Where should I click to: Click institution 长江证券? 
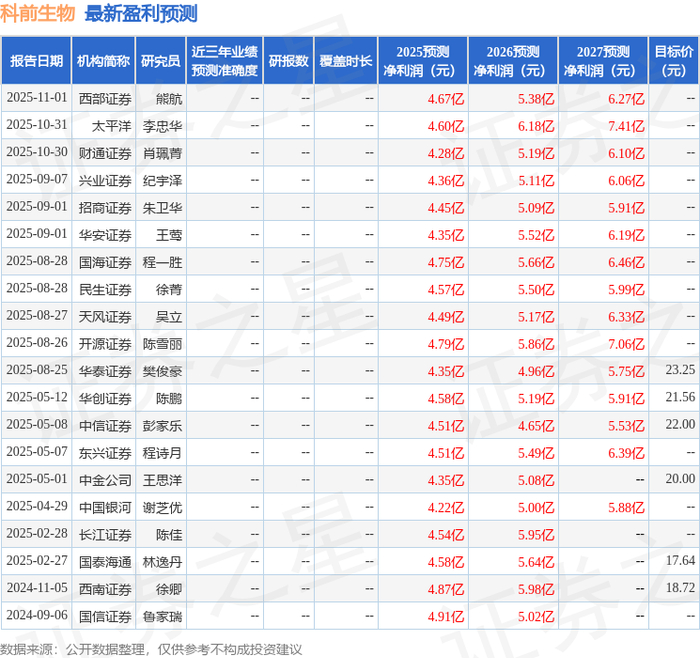pos(105,534)
